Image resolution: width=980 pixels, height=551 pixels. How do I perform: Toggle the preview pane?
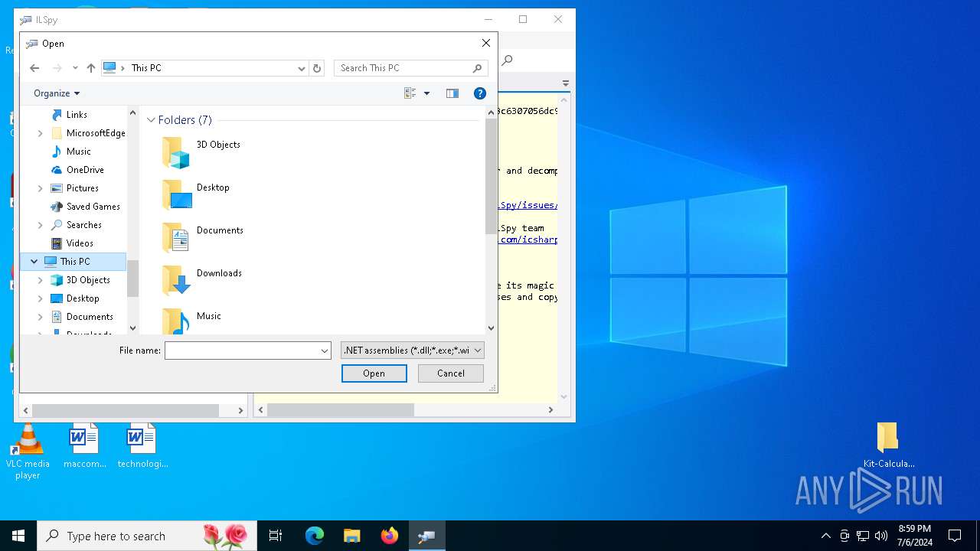[x=452, y=93]
